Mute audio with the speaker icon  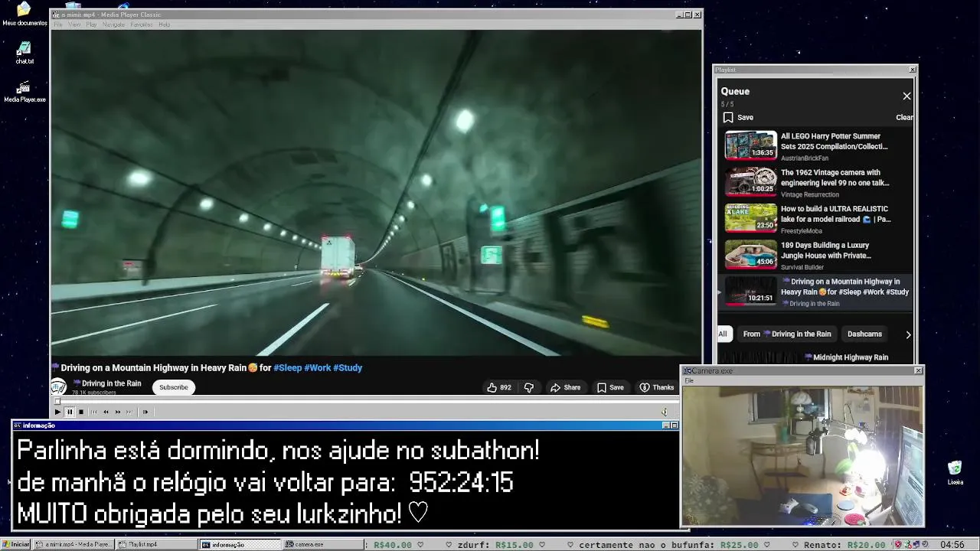[x=665, y=412]
